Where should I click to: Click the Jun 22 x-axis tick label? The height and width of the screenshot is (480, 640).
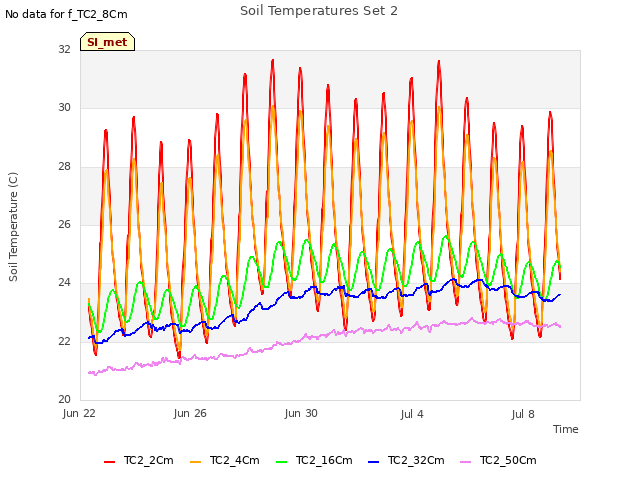tap(79, 413)
